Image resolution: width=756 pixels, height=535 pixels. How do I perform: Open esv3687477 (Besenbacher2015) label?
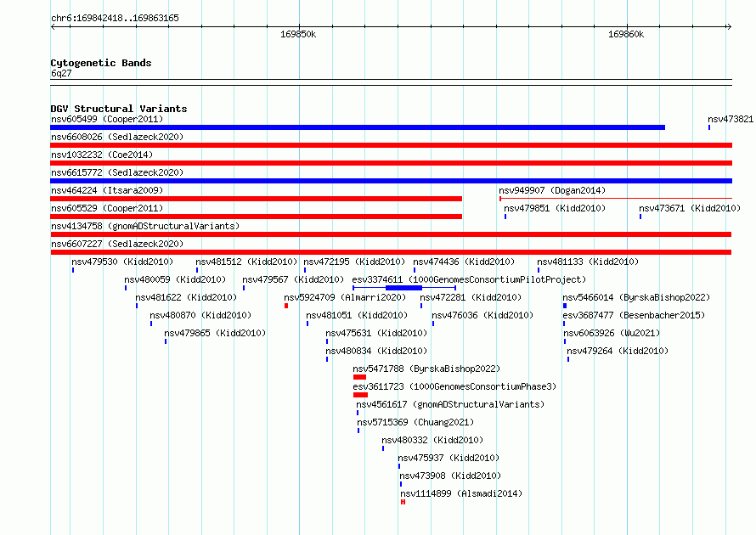pyautogui.click(x=634, y=315)
